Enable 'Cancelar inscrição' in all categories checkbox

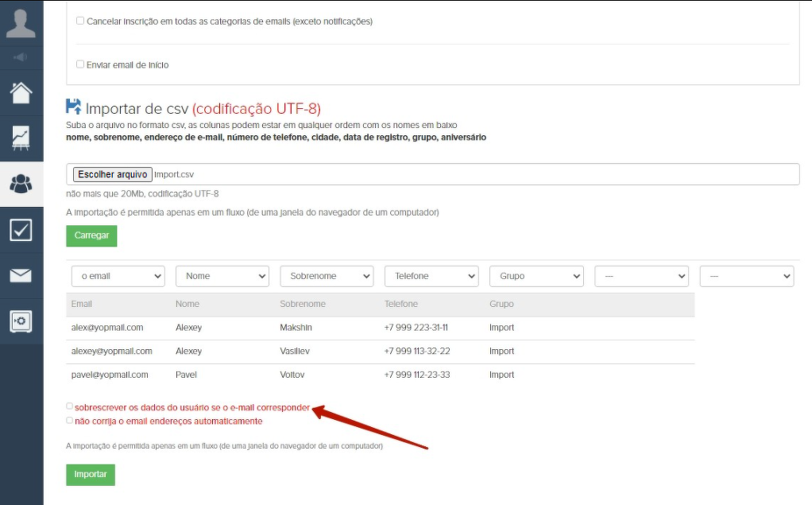[80, 21]
